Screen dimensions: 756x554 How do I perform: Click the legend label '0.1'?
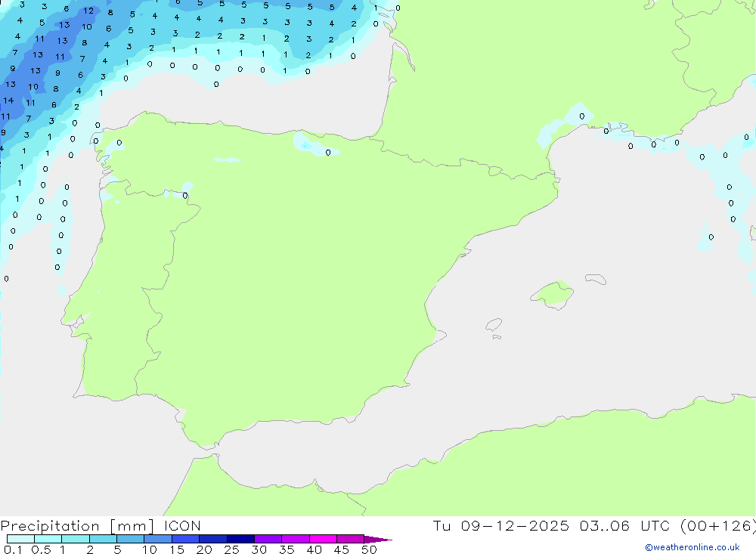pos(13,549)
